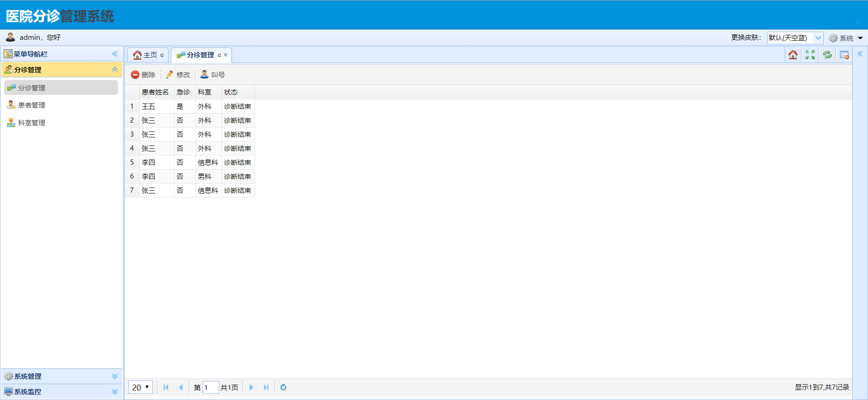868x400 pixels.
Task: Expand the 系统管理 accordion section
Action: point(115,376)
